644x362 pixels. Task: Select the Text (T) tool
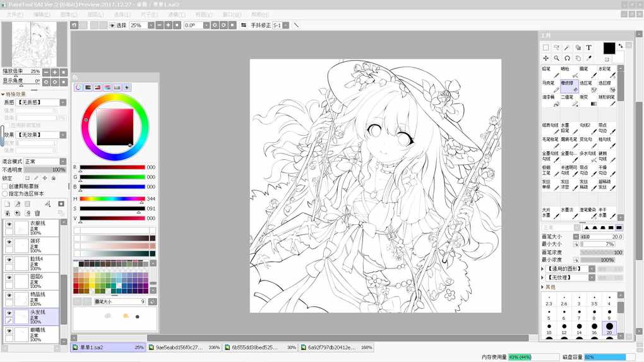tap(588, 47)
